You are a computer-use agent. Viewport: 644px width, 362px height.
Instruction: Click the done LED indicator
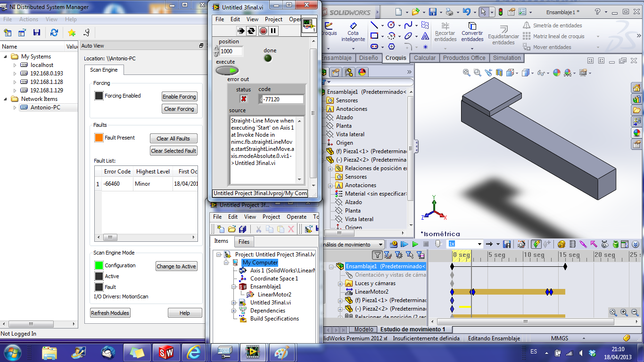tap(268, 58)
